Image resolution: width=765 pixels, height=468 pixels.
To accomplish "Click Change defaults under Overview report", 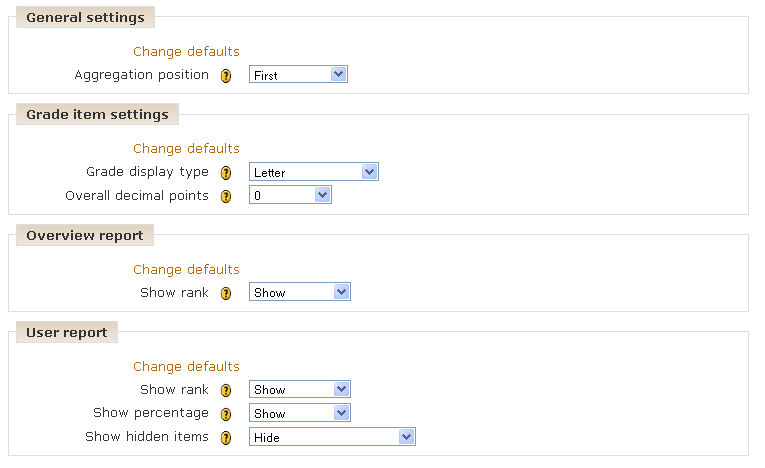I will pyautogui.click(x=186, y=270).
